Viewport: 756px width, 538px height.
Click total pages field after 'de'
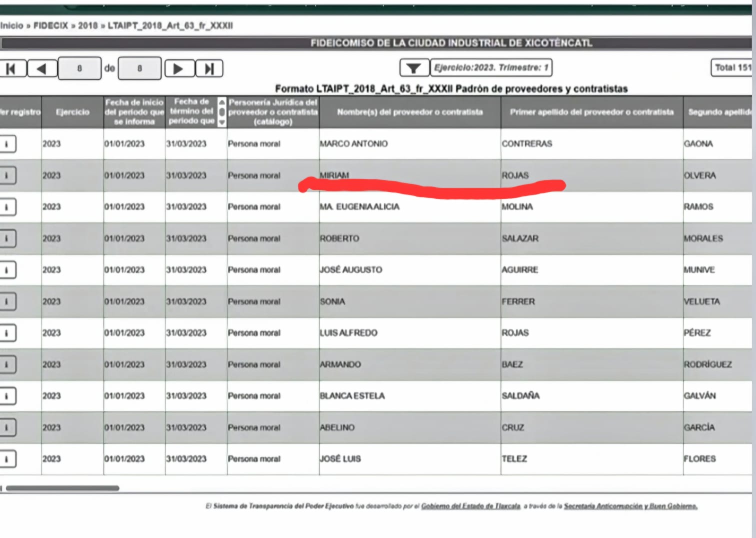coord(139,68)
